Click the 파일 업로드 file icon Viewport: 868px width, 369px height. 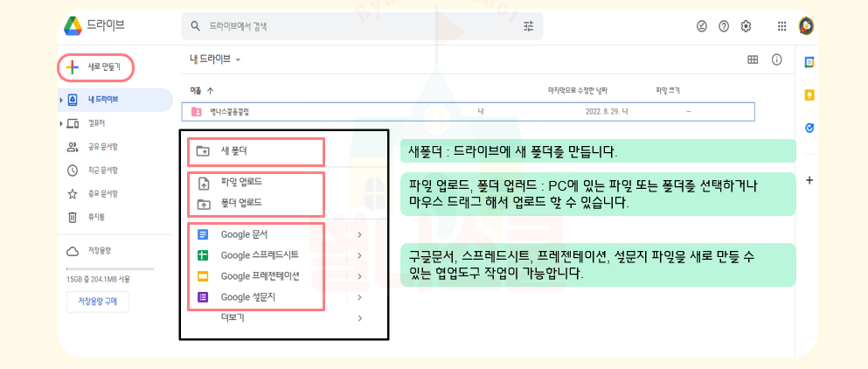(203, 182)
